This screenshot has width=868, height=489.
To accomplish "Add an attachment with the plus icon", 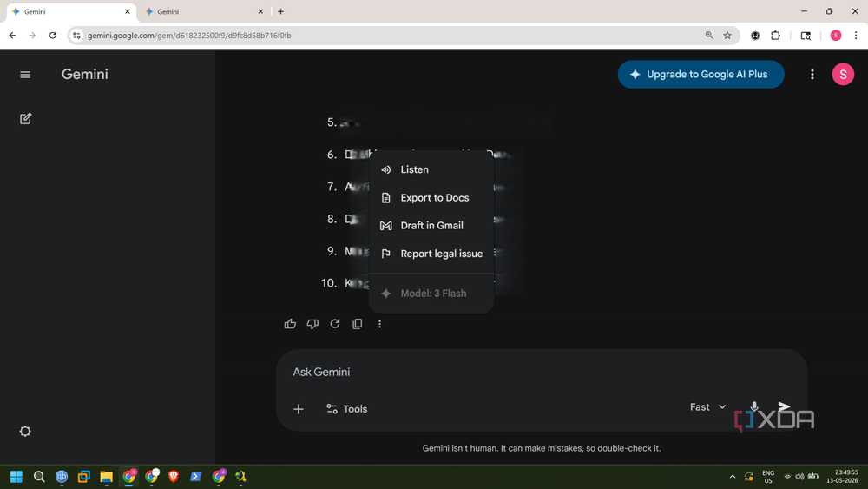I will [299, 409].
